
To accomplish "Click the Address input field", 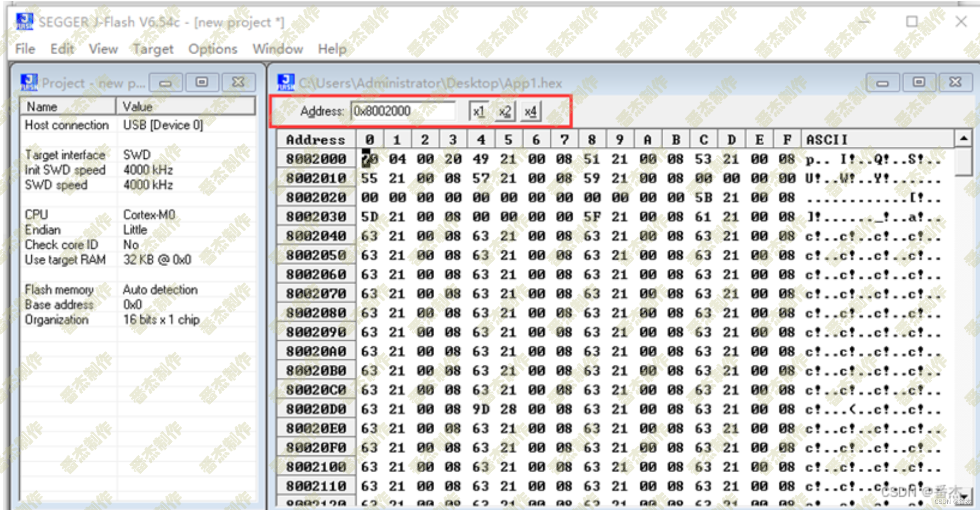I will tap(403, 111).
